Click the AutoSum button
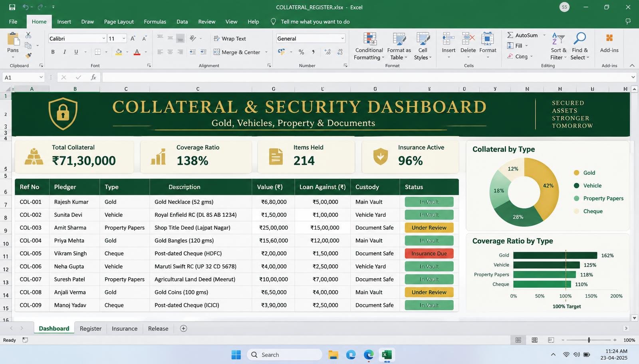The image size is (639, 364). click(522, 35)
